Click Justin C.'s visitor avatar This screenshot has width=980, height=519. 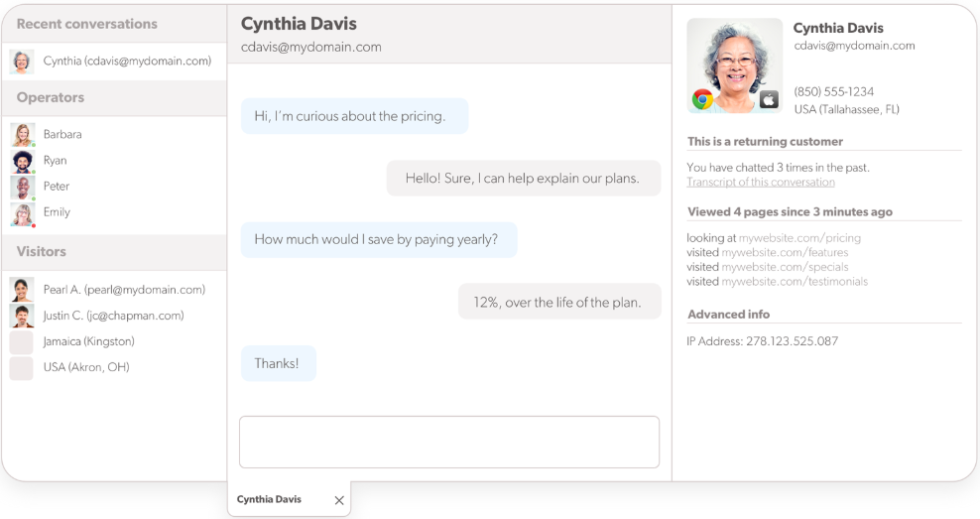(21, 316)
